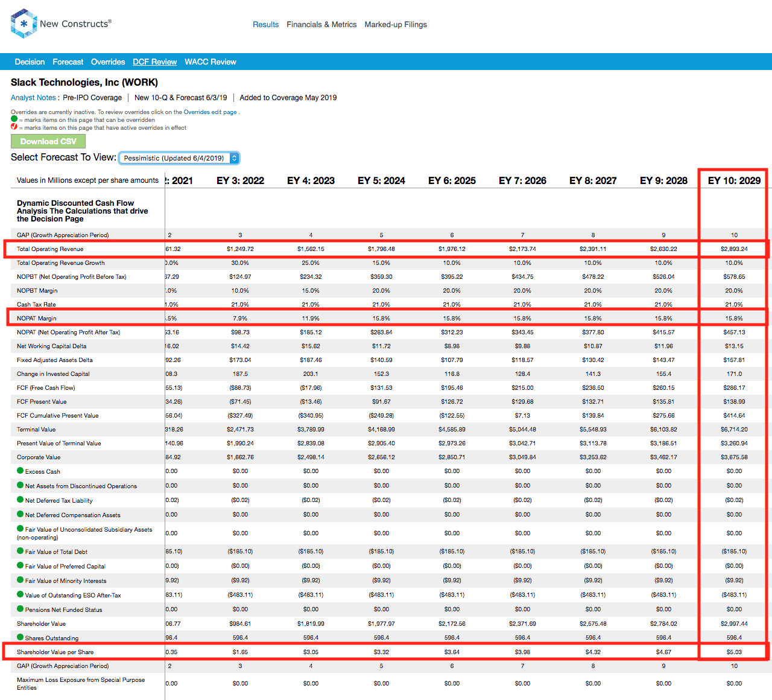
Task: Click the $286.17 free cash flow cell
Action: 734,388
